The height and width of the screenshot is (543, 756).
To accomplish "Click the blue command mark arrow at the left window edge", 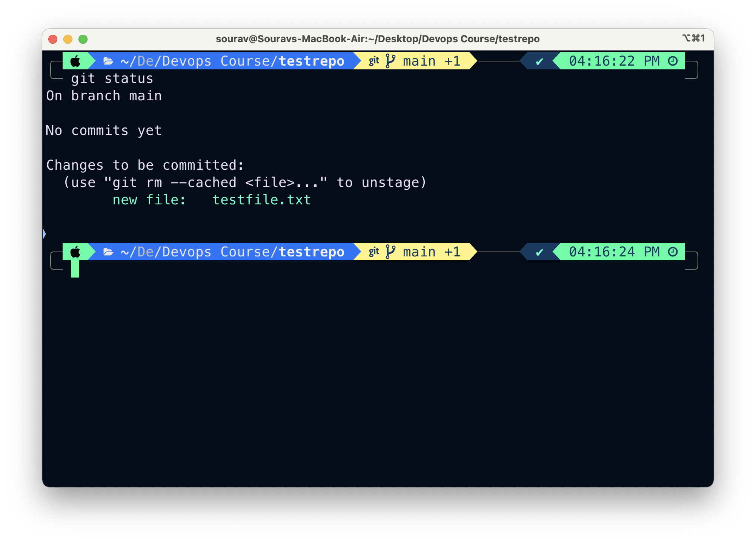I will (44, 234).
